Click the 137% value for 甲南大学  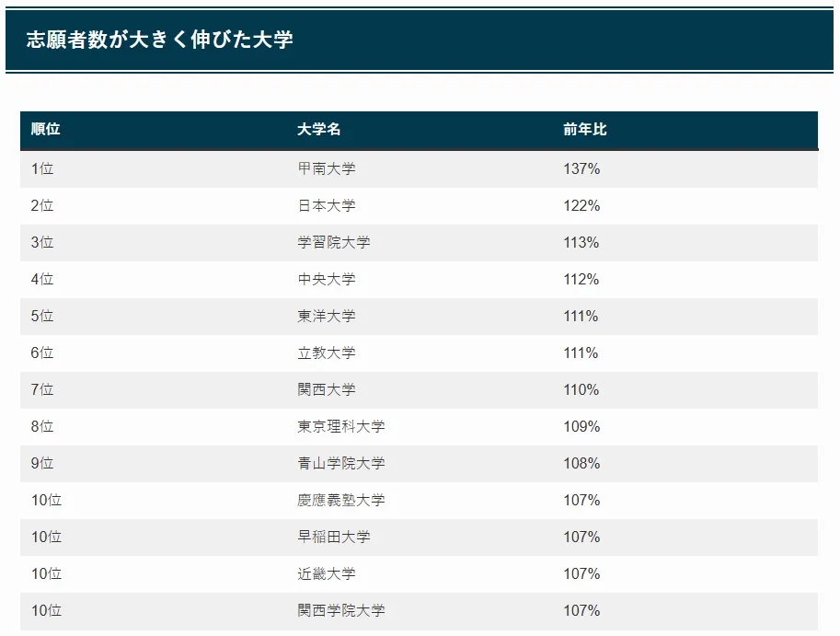[581, 168]
